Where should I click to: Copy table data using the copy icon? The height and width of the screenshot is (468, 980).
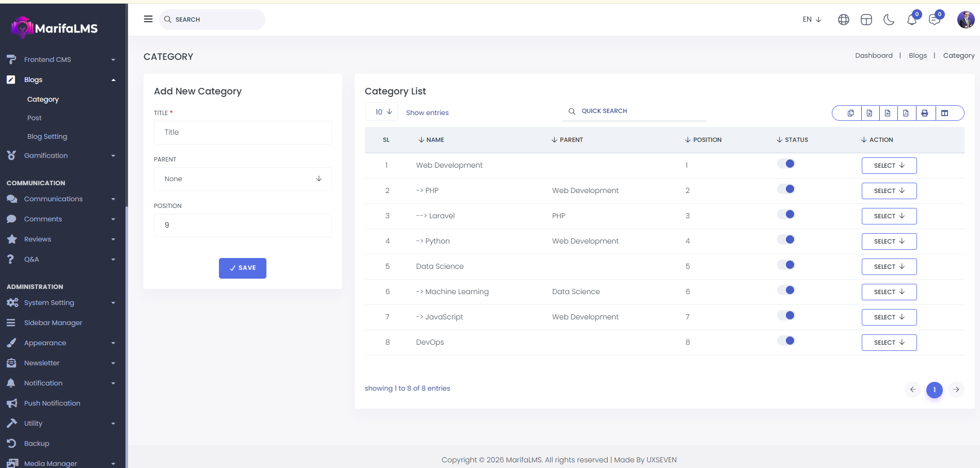(x=850, y=113)
